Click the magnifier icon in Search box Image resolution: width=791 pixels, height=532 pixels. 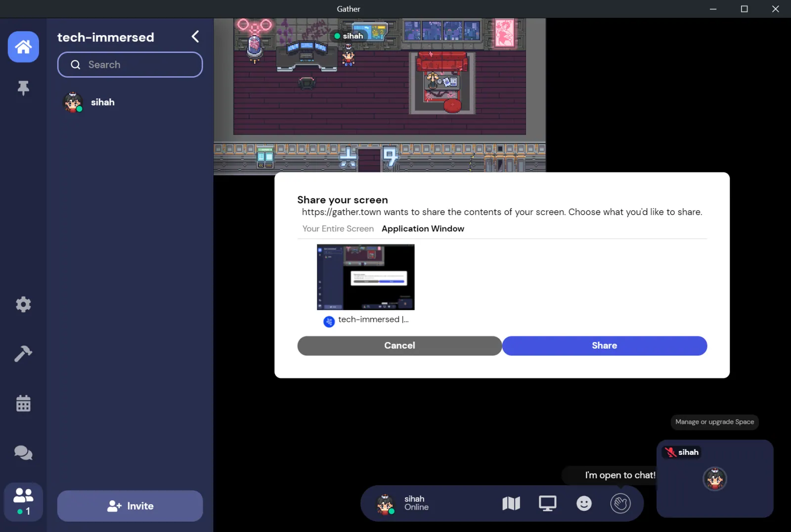tap(75, 65)
